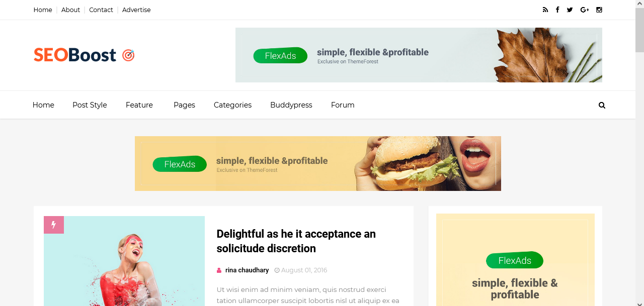Open the Categories menu item
644x306 pixels.
click(x=232, y=105)
